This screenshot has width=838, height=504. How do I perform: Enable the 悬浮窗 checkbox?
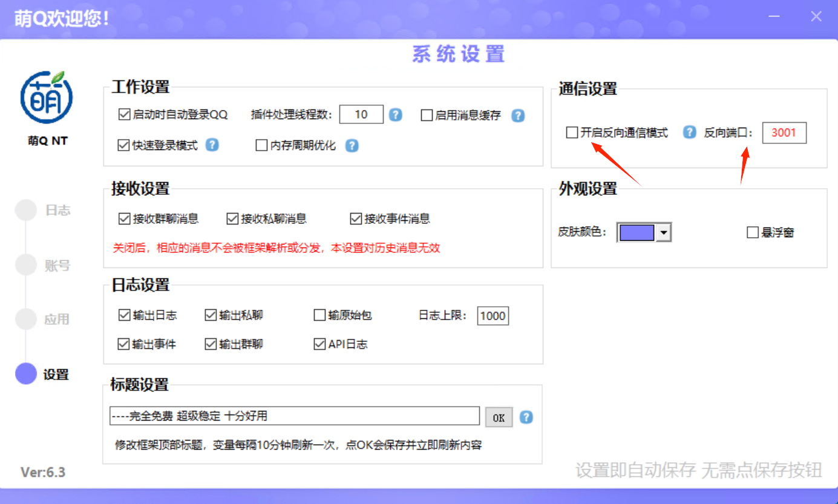point(753,232)
